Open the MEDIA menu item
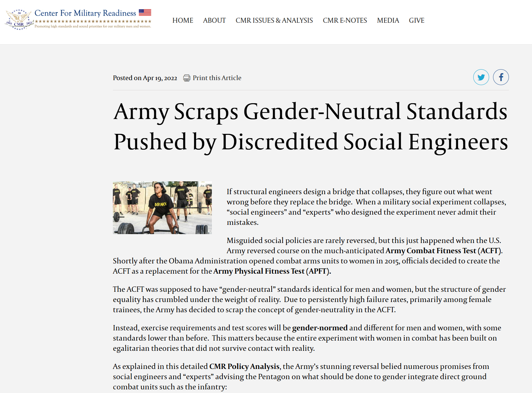The height and width of the screenshot is (393, 532). (388, 20)
